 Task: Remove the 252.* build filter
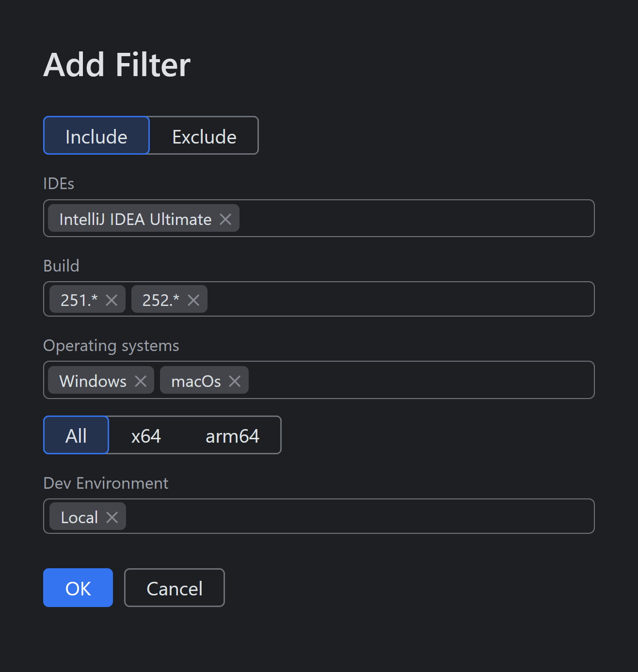tap(193, 300)
